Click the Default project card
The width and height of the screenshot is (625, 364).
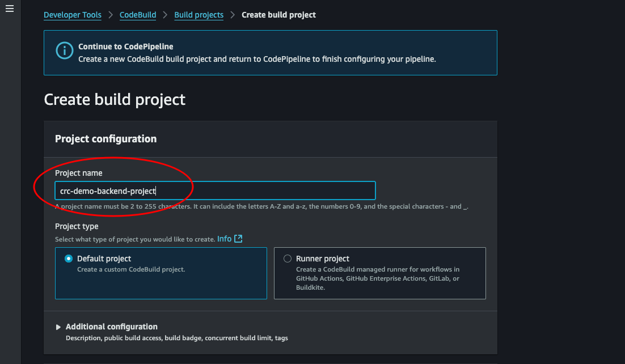[161, 273]
